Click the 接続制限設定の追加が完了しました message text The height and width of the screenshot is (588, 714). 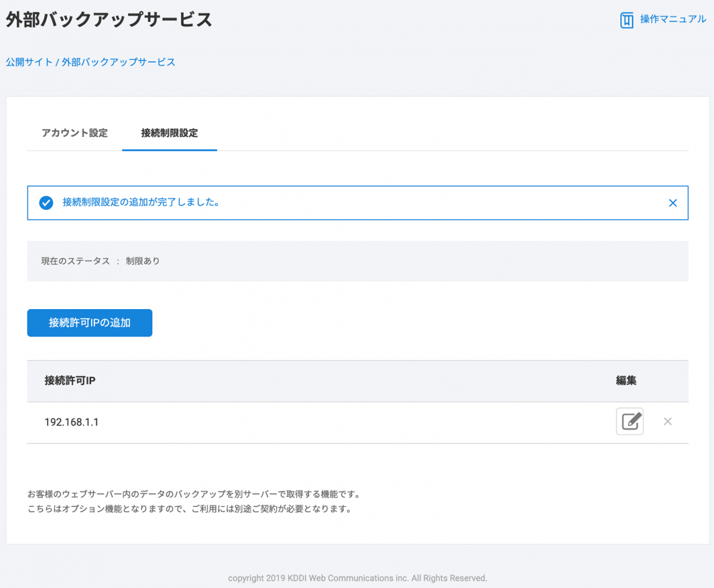141,202
